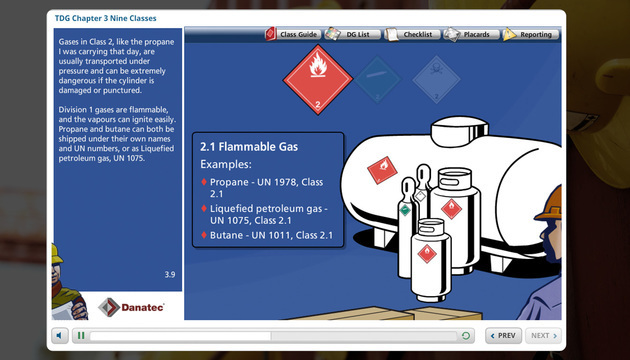The width and height of the screenshot is (630, 360).
Task: Click the green label on the tall cylinder
Action: (x=405, y=209)
